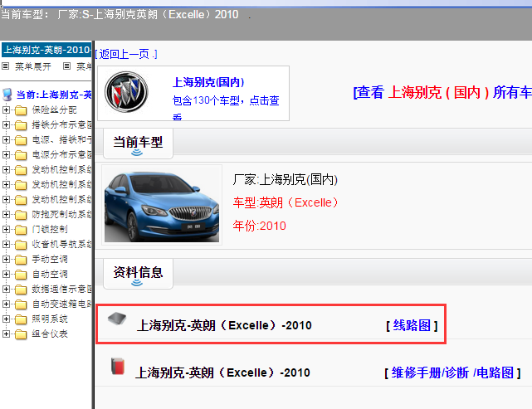Expand the 自动变速箱电路 tree node
The image size is (532, 409).
[x=6, y=304]
